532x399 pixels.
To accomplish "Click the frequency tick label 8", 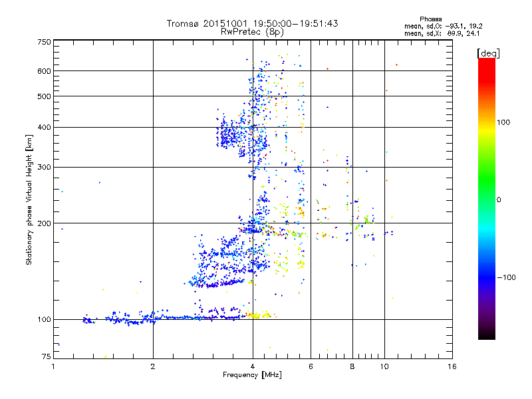I will point(352,366).
